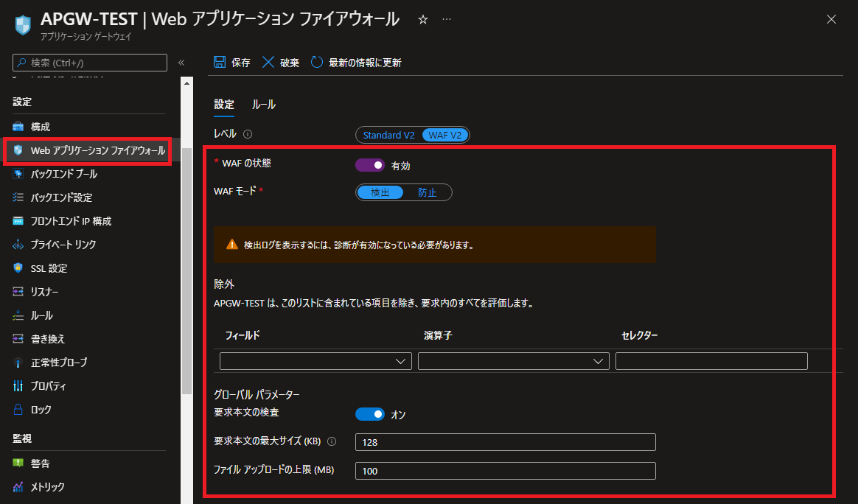Image resolution: width=858 pixels, height=504 pixels.
Task: Click the プライベート リンク icon
Action: tap(18, 245)
